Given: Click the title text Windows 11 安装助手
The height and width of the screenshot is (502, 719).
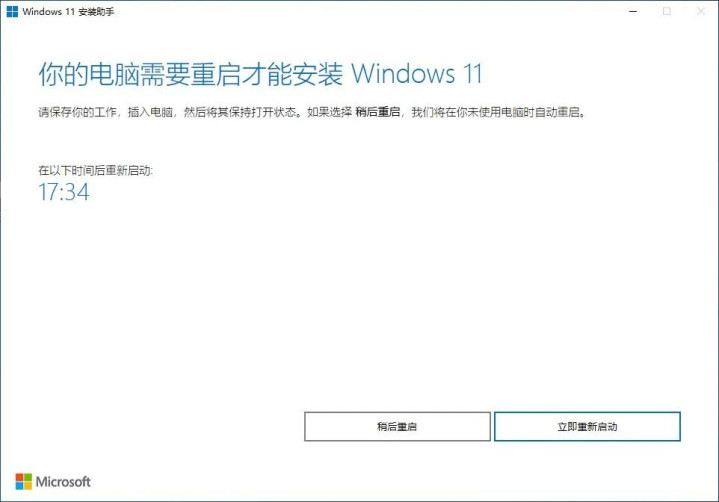Looking at the screenshot, I should [x=68, y=12].
